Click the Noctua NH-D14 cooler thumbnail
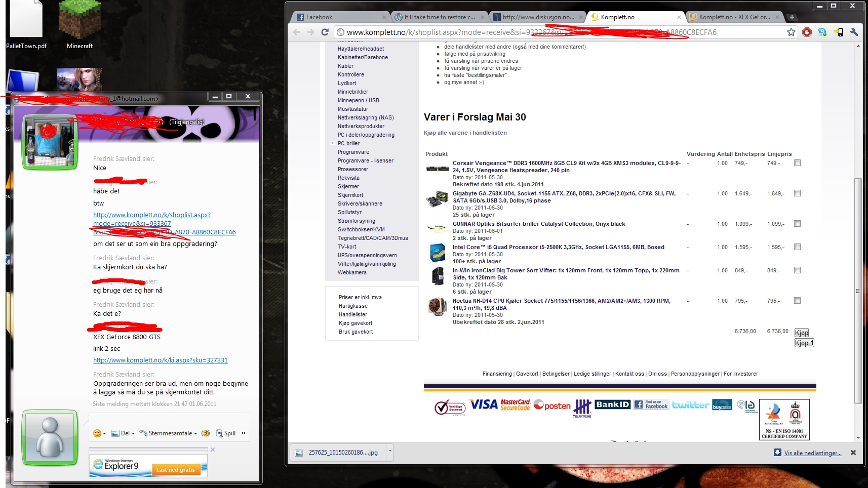This screenshot has width=868, height=488. (x=437, y=306)
